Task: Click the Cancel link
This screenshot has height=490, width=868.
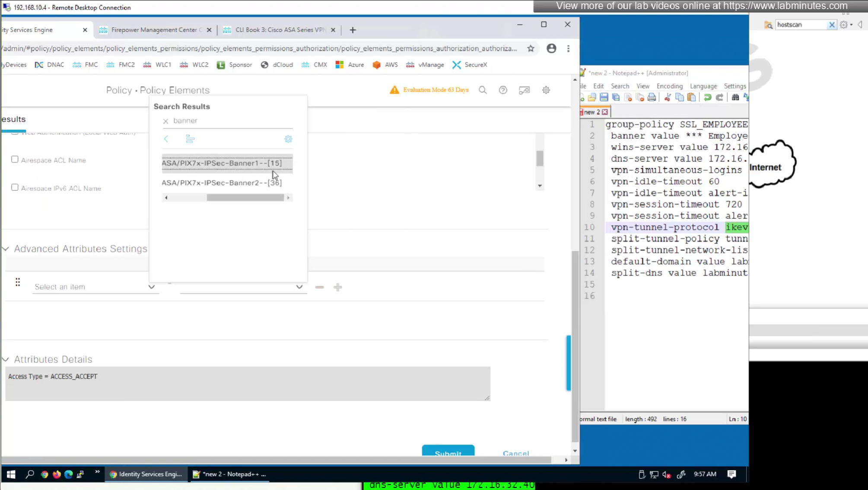Action: [x=515, y=453]
